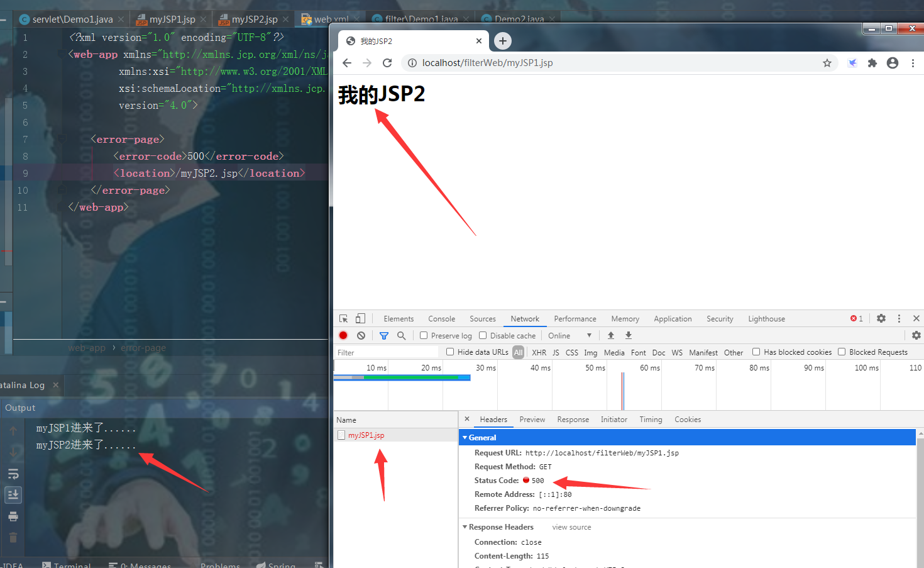Import a HAR file
This screenshot has width=924, height=568.
[610, 335]
